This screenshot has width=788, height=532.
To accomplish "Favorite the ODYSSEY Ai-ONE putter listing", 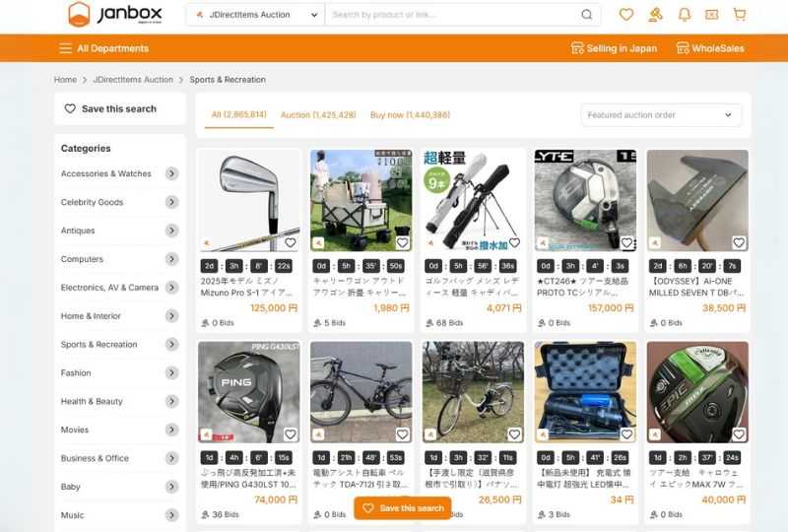I will pyautogui.click(x=738, y=243).
